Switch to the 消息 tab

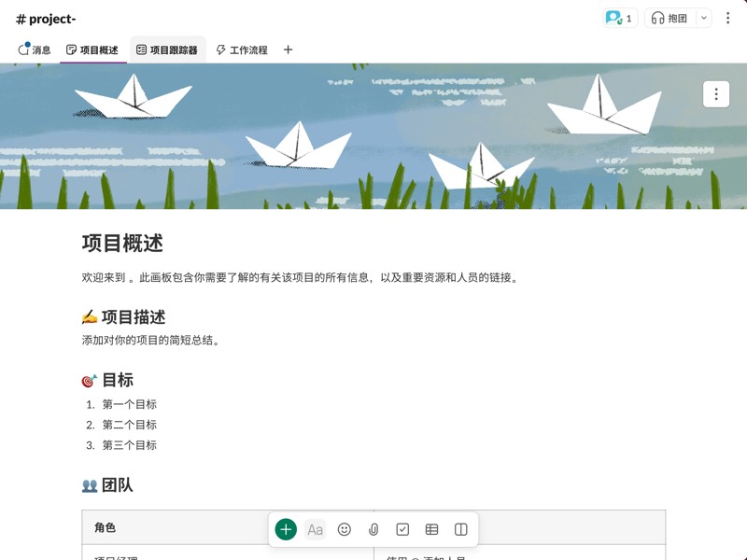[x=36, y=50]
